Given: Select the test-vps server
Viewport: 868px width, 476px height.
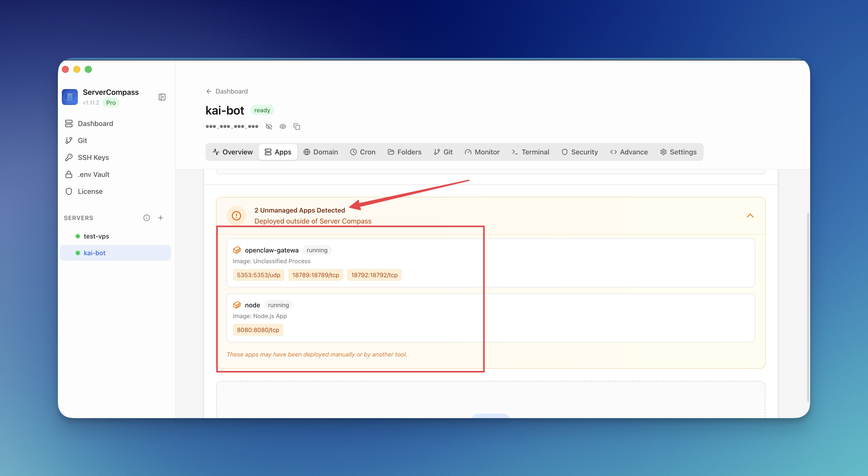Looking at the screenshot, I should (x=96, y=236).
